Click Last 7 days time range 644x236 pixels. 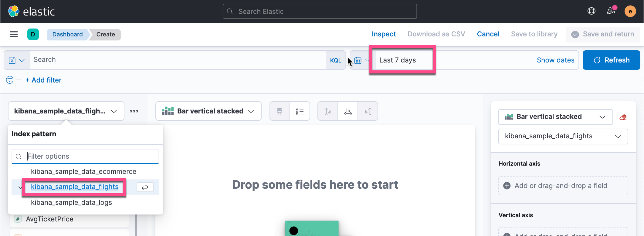(x=398, y=60)
